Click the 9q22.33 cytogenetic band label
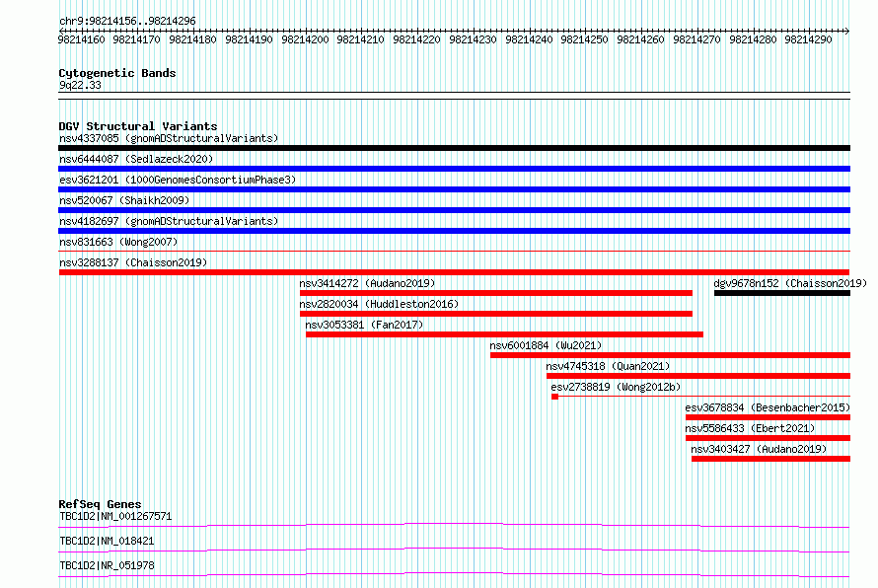This screenshot has height=588, width=878. [80, 85]
